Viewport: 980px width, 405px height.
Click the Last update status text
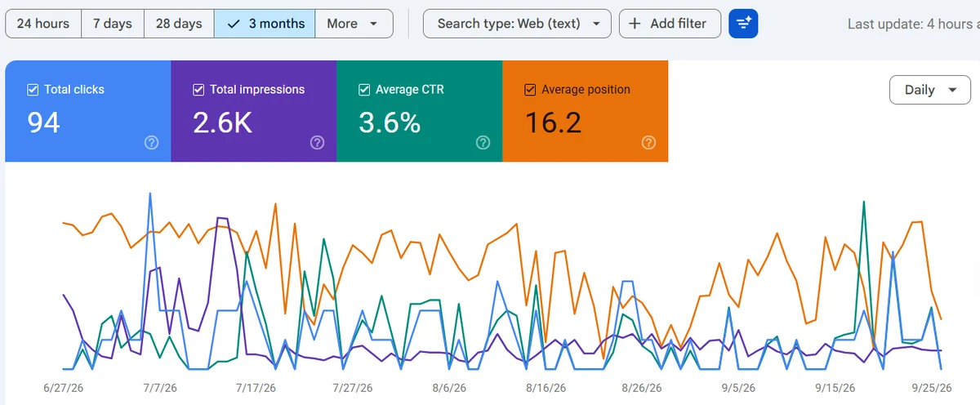click(913, 24)
